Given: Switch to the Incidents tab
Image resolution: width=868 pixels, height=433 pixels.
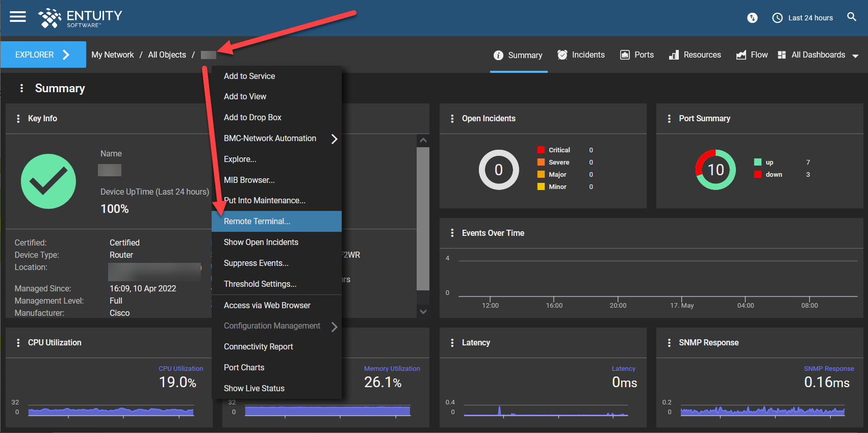Looking at the screenshot, I should click(581, 55).
